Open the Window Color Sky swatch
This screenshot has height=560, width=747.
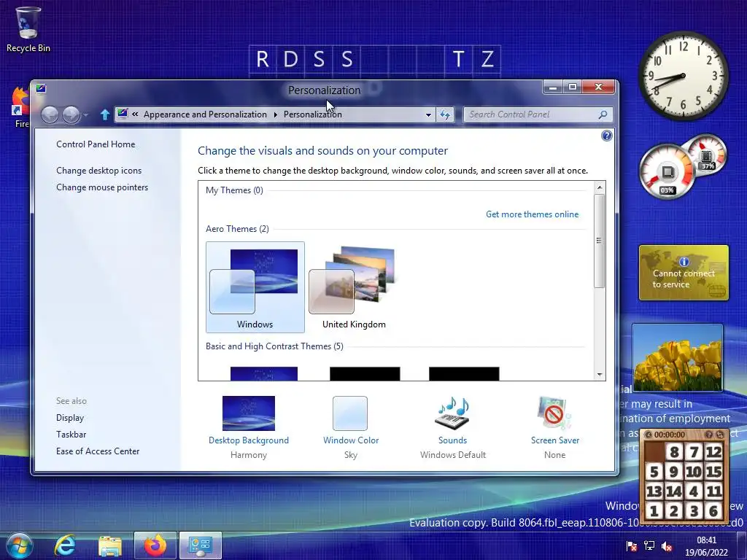(350, 413)
